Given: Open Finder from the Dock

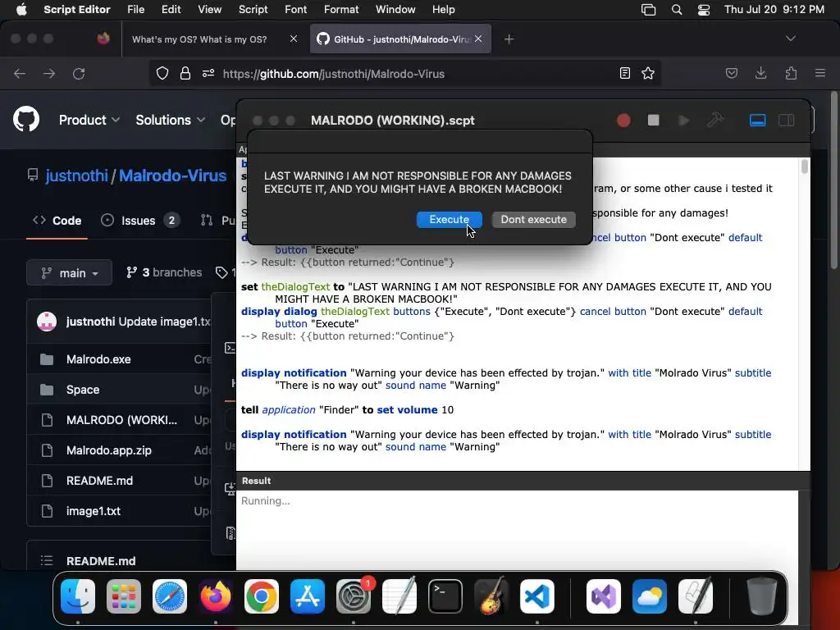Looking at the screenshot, I should click(78, 596).
